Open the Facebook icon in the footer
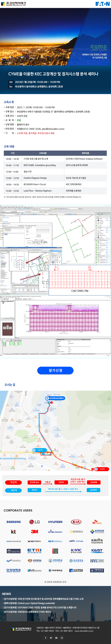Image resolution: width=111 pixels, height=644 pixels. [46, 637]
